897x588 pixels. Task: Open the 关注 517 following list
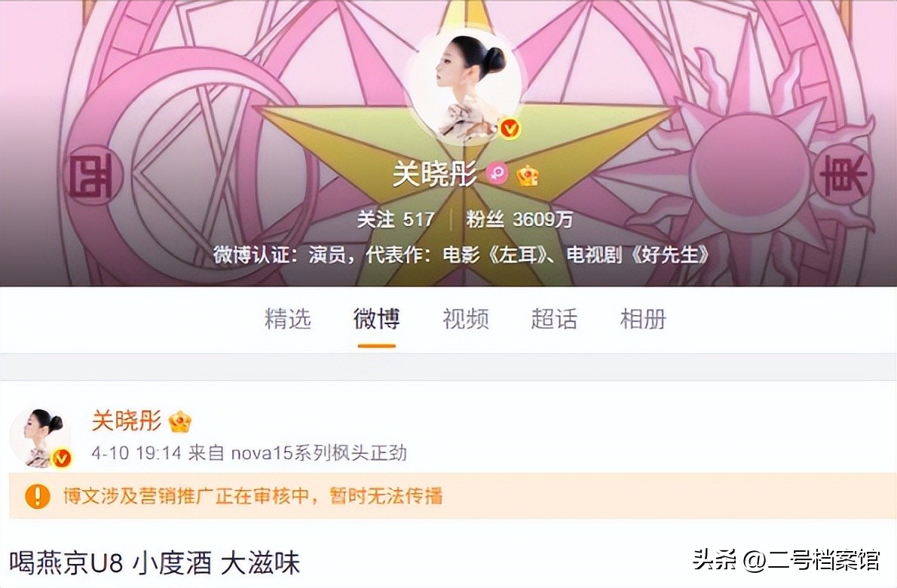tap(395, 219)
